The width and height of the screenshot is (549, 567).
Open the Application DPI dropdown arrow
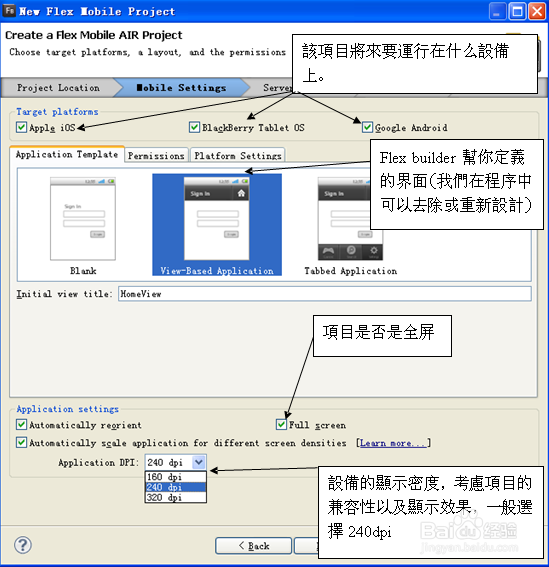point(199,462)
